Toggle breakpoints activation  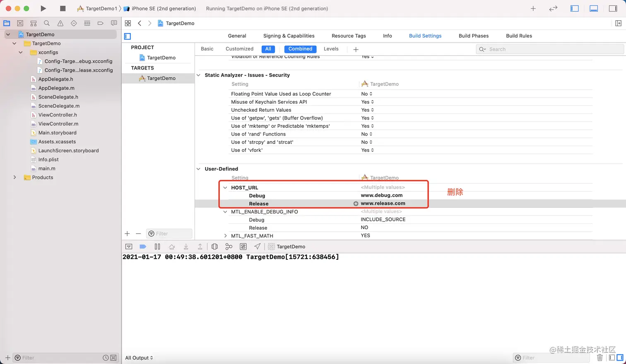(x=143, y=247)
